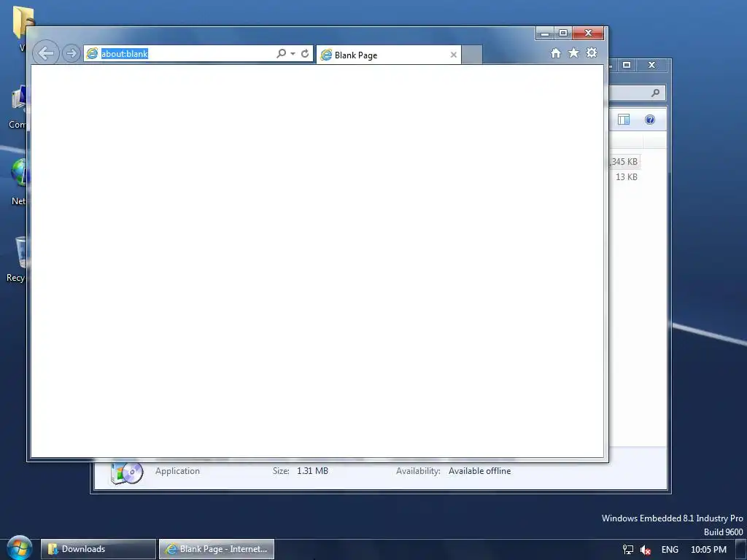Maximize the Downloads Explorer window
Viewport: 747px width, 560px height.
[627, 65]
